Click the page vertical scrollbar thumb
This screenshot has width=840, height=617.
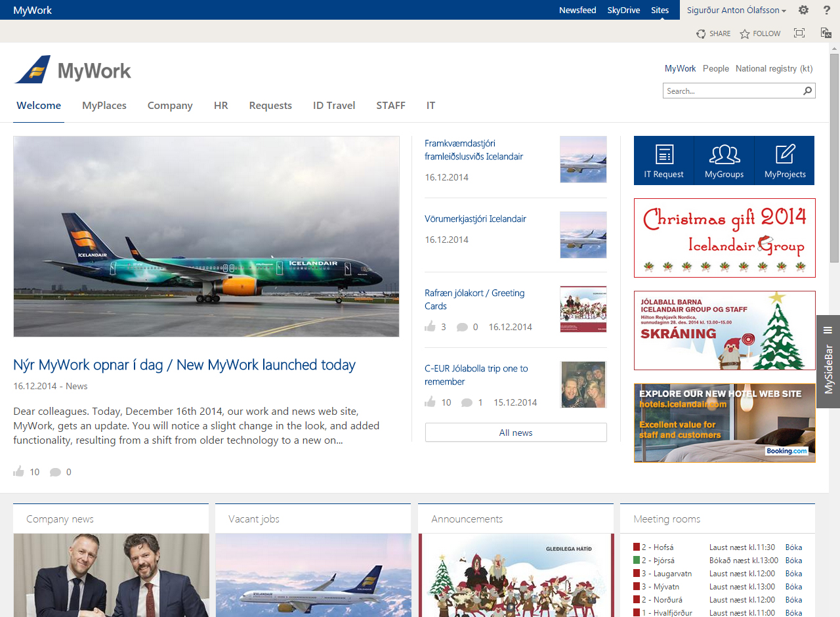pyautogui.click(x=834, y=159)
